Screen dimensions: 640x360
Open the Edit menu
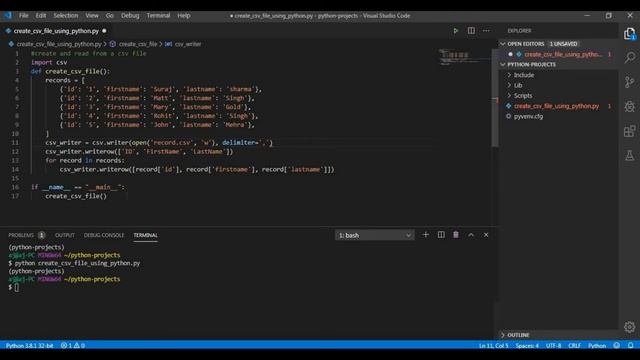tap(41, 16)
